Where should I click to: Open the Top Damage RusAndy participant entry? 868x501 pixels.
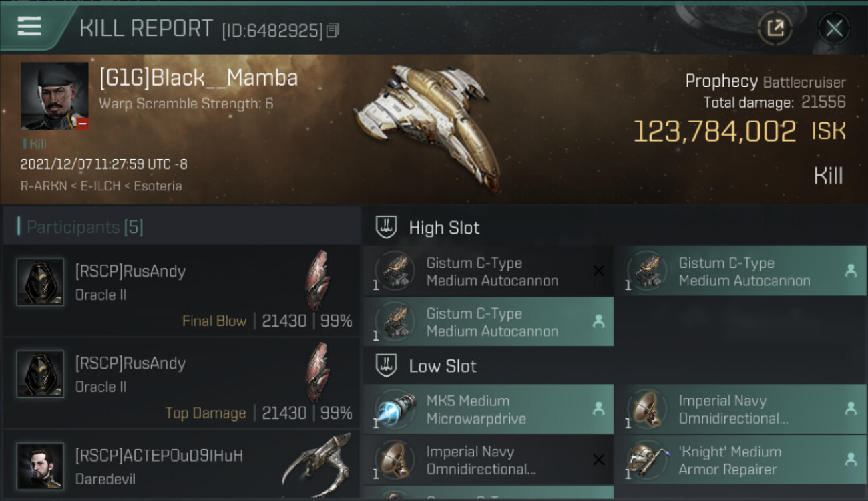[x=180, y=383]
